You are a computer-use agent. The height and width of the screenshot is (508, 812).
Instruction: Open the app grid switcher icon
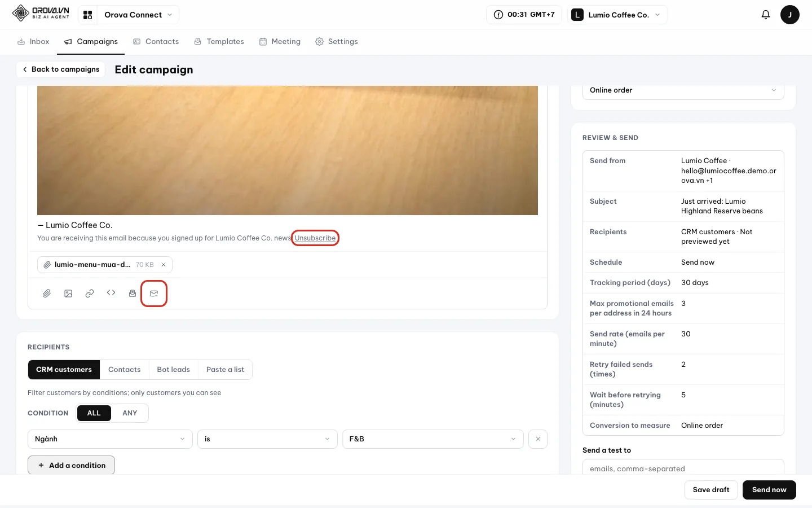click(x=87, y=15)
